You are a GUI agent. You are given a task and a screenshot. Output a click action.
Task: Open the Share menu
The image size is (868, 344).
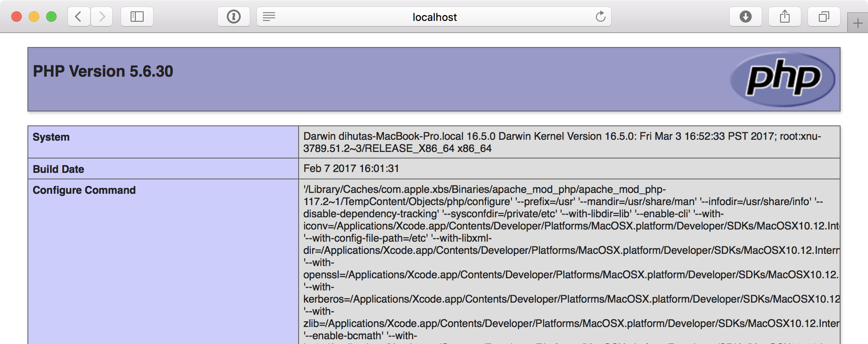tap(785, 17)
